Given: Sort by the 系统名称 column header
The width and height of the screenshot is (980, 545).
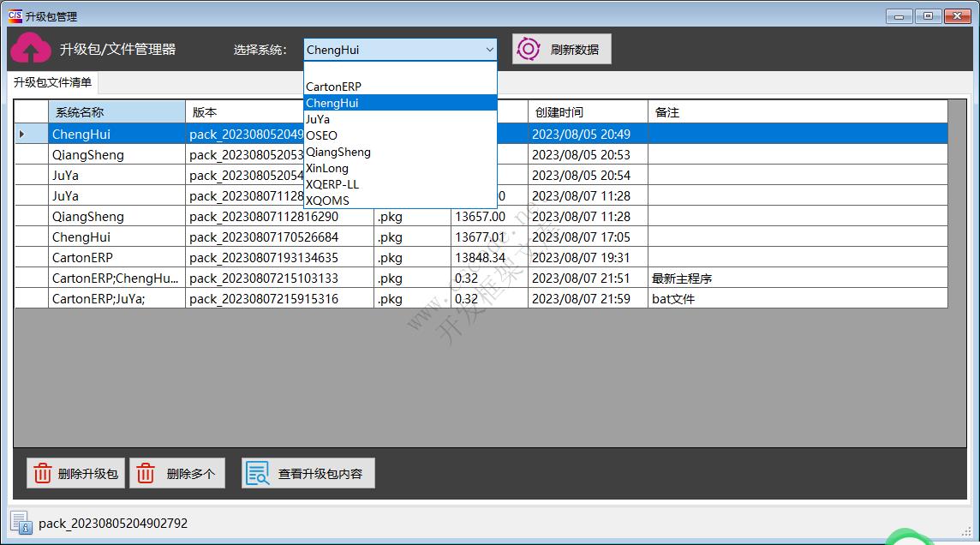Looking at the screenshot, I should [x=117, y=112].
